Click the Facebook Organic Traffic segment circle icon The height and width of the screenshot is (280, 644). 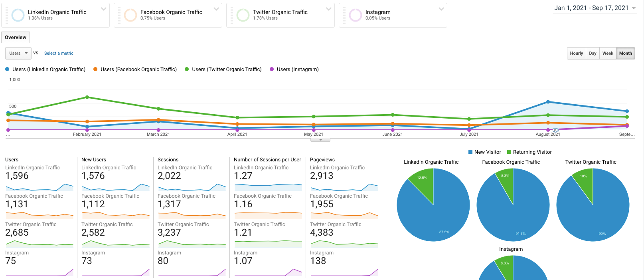pos(130,15)
